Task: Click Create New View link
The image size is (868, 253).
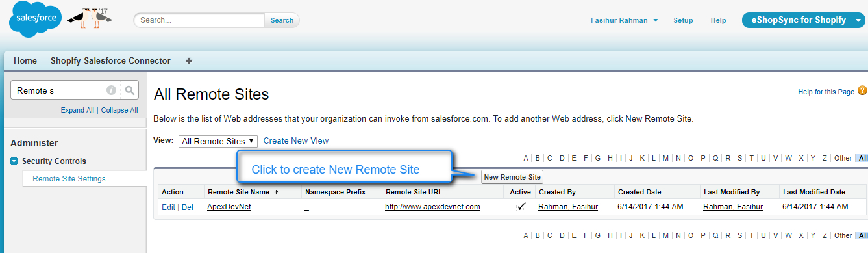Action: (x=296, y=140)
